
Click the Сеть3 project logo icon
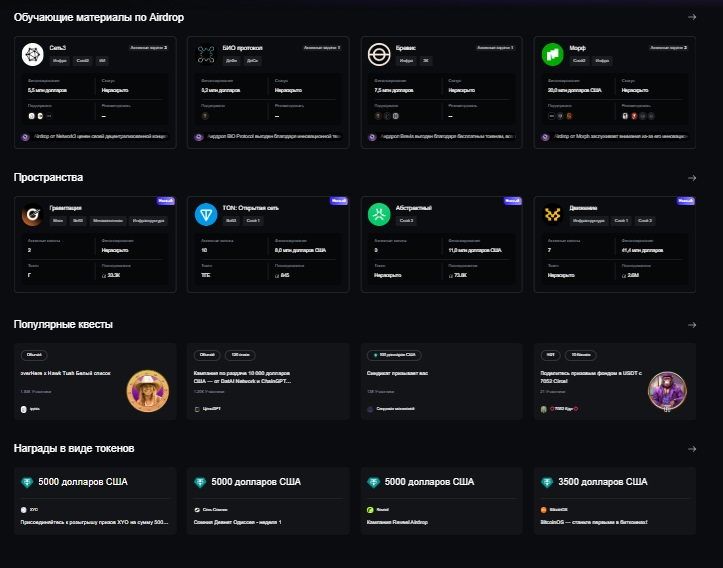(x=33, y=54)
